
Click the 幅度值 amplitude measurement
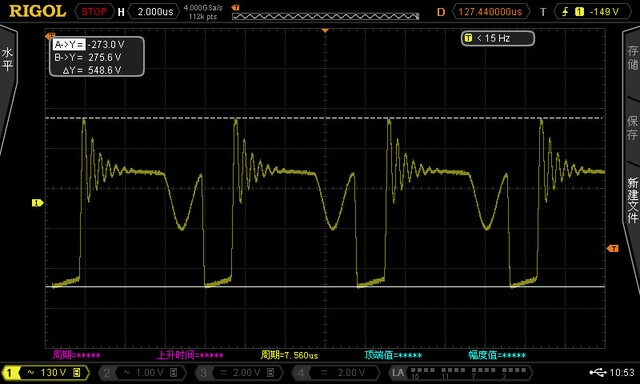[497, 355]
